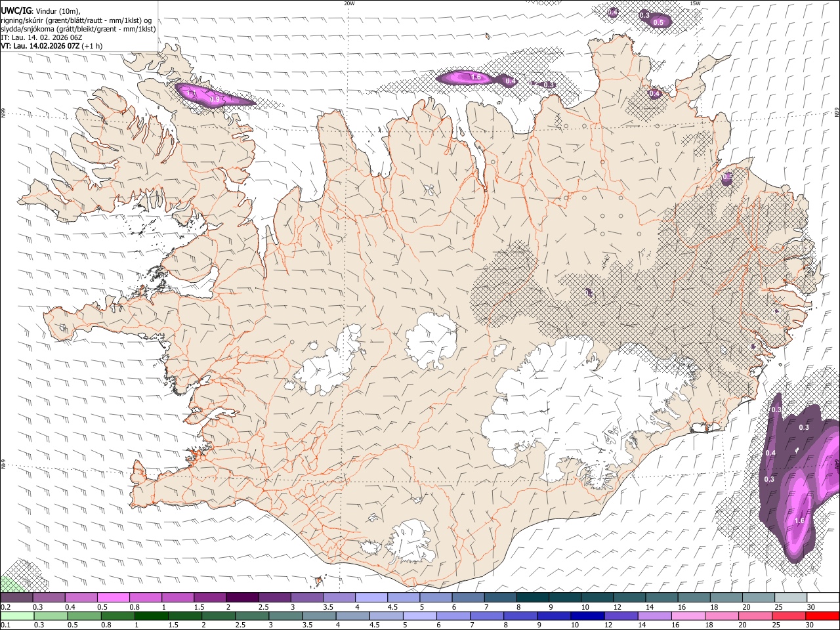Select the lower scale pink swatch between 20 and 25
The width and height of the screenshot is (840, 630).
[x=756, y=616]
